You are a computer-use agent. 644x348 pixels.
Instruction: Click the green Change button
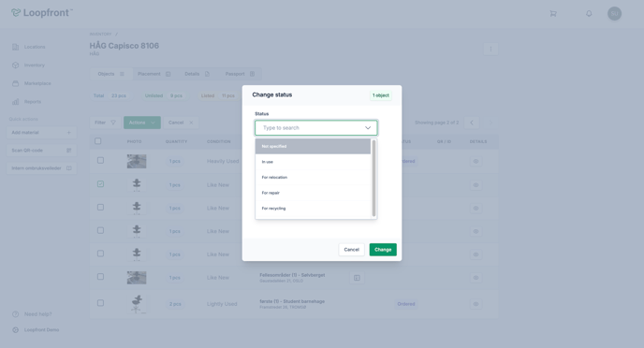click(383, 250)
